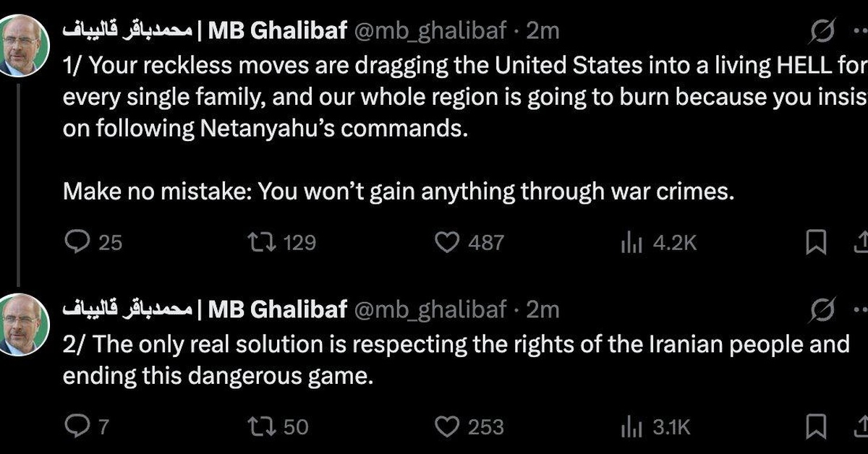Image resolution: width=868 pixels, height=454 pixels.
Task: Open the 2m timestamp of the first tweet
Action: [542, 30]
